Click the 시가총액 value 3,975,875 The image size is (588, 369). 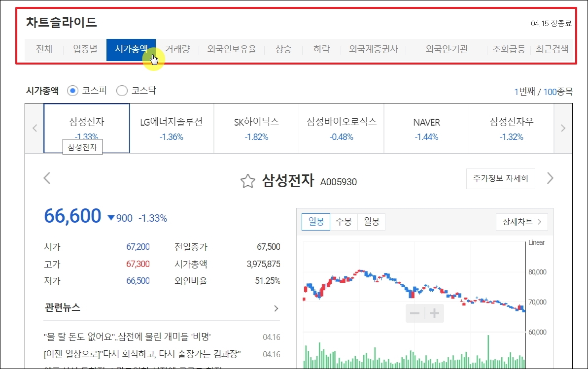click(263, 264)
